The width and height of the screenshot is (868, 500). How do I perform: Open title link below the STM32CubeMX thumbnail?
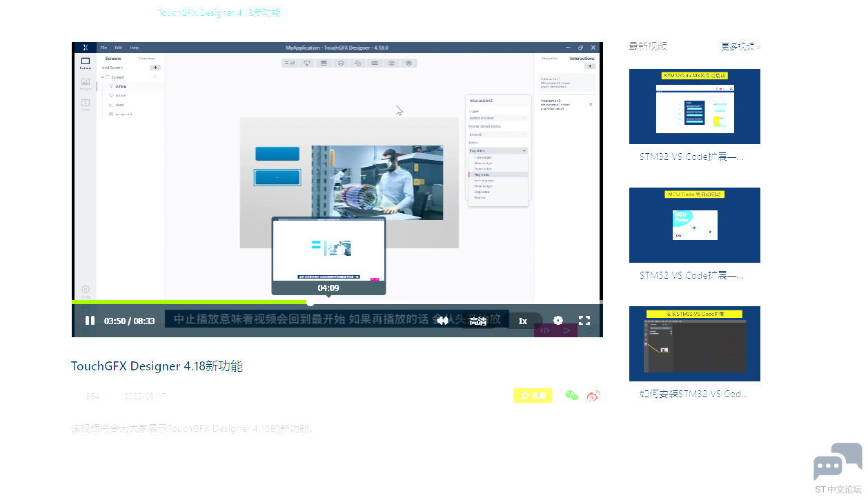coord(692,157)
